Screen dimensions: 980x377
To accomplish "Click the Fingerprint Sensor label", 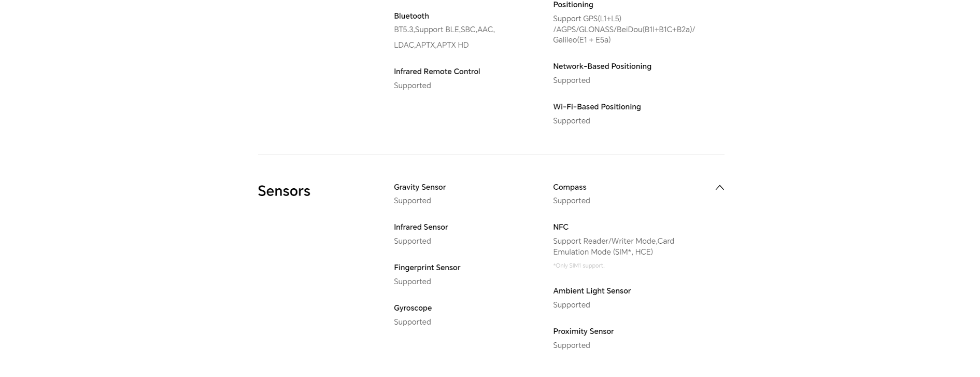I will [427, 268].
